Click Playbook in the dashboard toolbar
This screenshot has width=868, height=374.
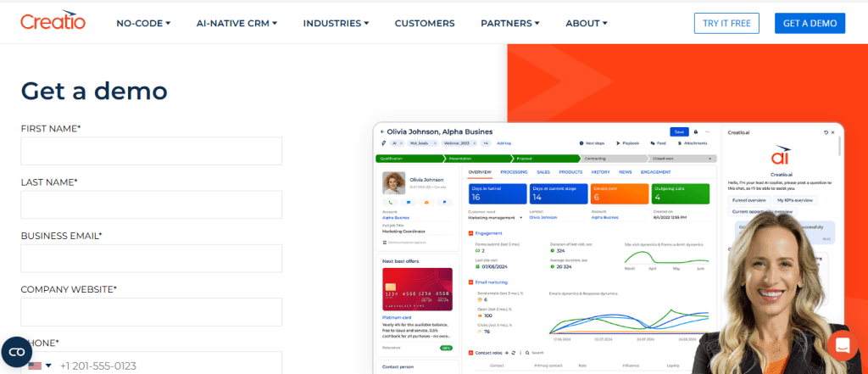point(626,143)
